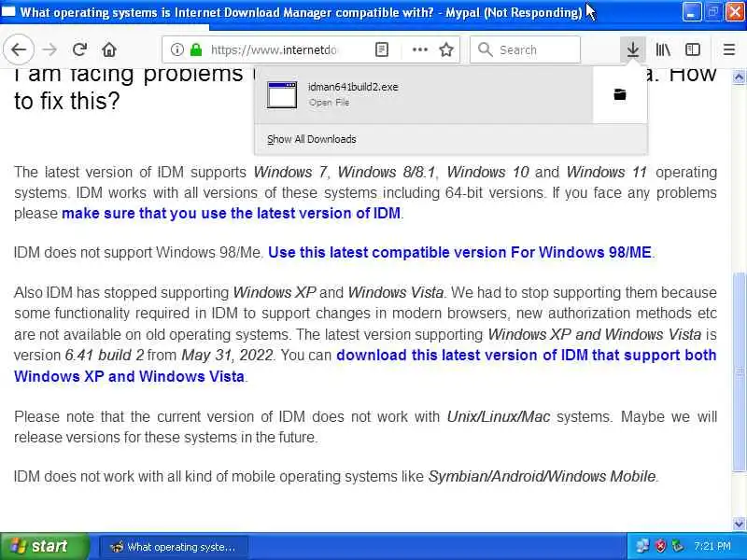Select the Mypal taskbar window button
Screen dimensions: 747x560
pyautogui.click(x=174, y=547)
